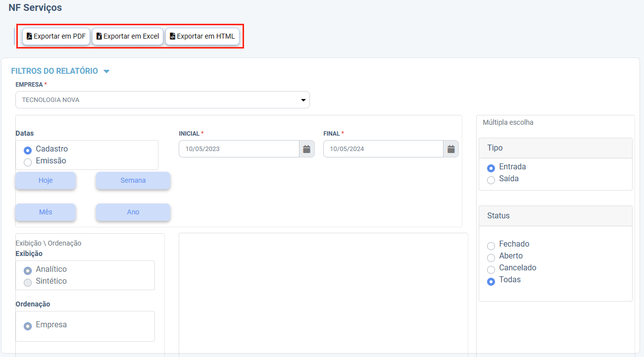This screenshot has width=644, height=357.
Task: Choose Analítico display mode
Action: [x=28, y=270]
